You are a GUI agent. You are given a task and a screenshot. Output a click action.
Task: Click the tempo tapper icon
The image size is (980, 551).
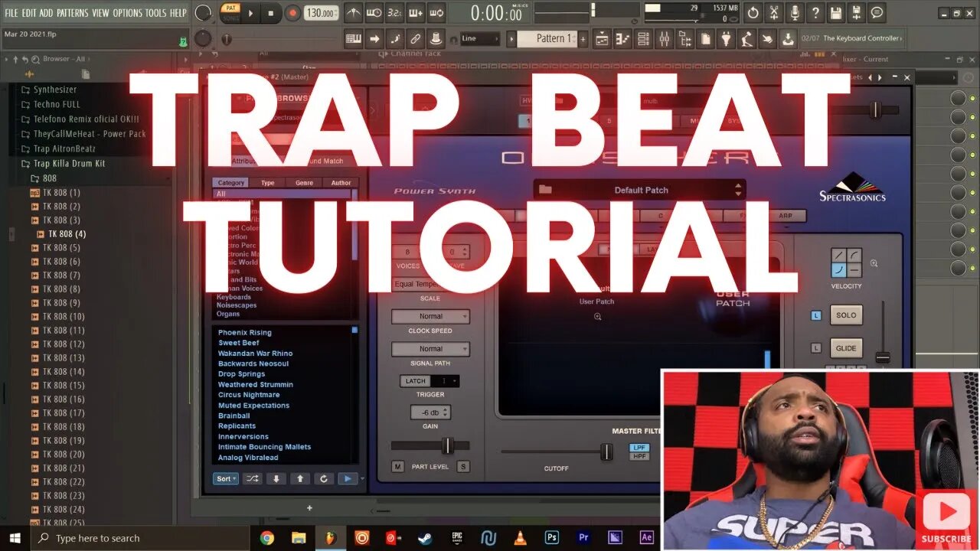click(746, 38)
